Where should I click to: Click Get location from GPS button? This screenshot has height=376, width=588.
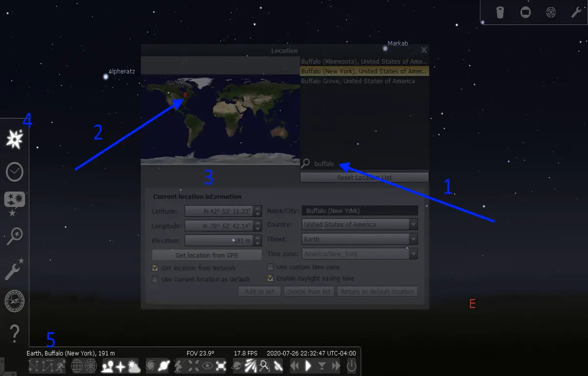207,255
